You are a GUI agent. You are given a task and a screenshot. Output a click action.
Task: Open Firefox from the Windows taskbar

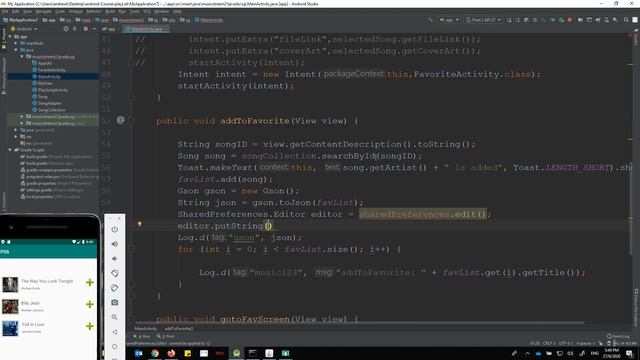point(171,353)
